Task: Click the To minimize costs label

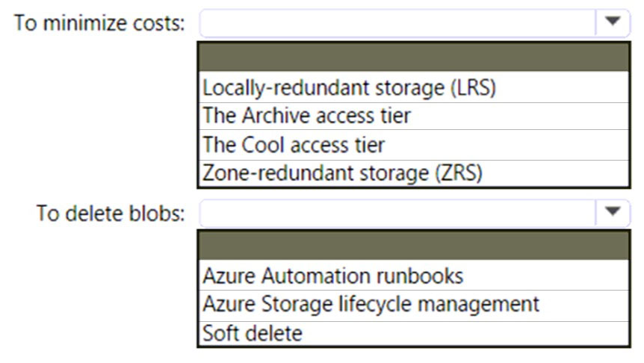Action: click(x=99, y=23)
